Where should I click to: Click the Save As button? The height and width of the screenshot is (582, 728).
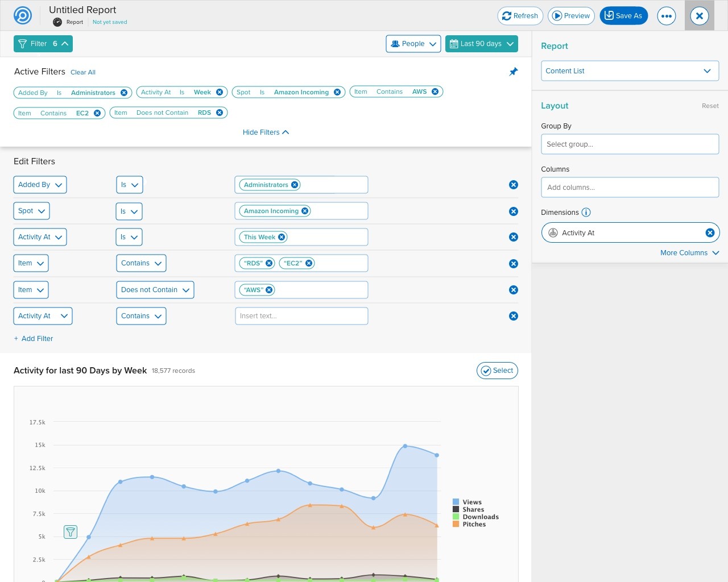(x=624, y=16)
